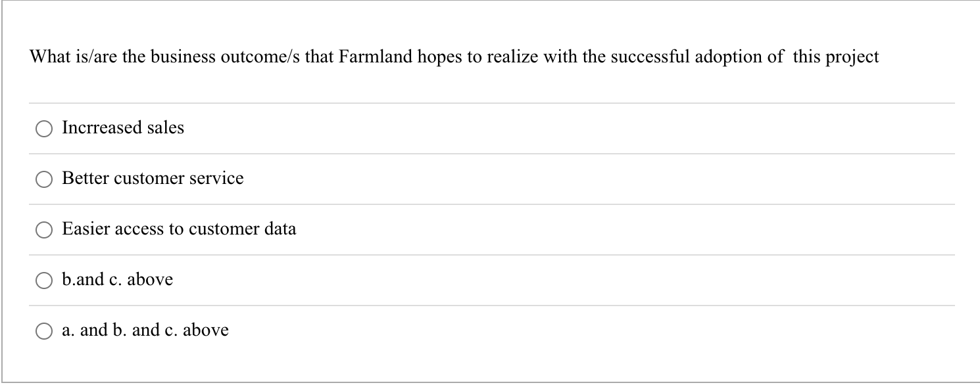Click the 'a. and b. and c. above' label

coord(145,330)
